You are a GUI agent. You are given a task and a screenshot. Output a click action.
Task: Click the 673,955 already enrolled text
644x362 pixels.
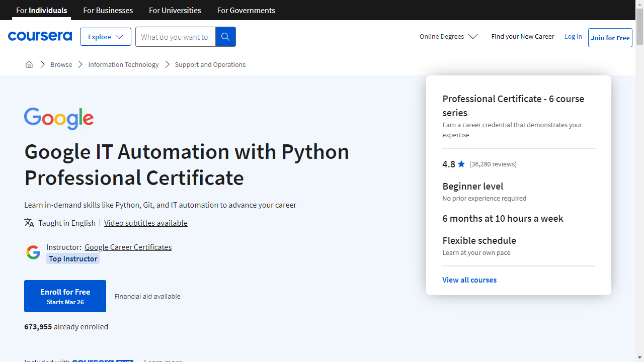pyautogui.click(x=66, y=326)
